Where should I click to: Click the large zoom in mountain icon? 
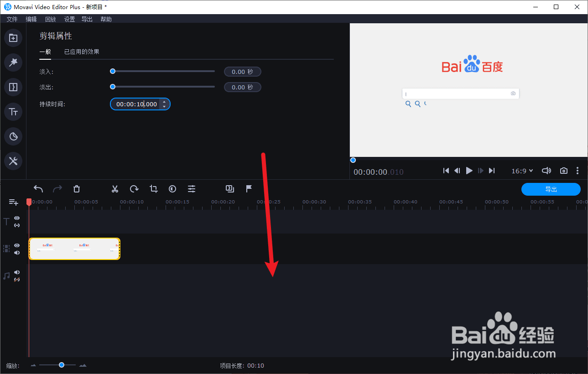(83, 365)
